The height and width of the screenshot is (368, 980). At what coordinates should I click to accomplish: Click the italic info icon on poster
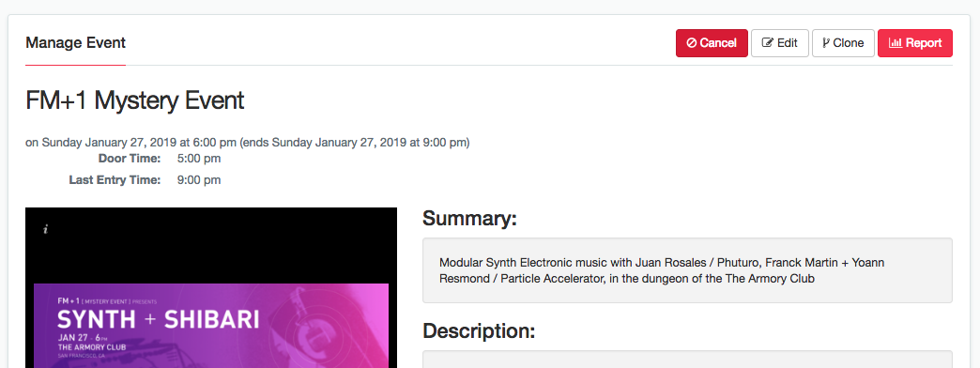click(x=45, y=229)
